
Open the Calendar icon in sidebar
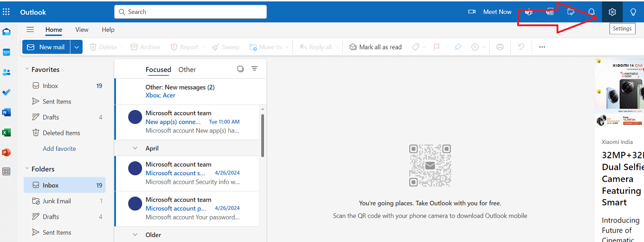click(6, 52)
